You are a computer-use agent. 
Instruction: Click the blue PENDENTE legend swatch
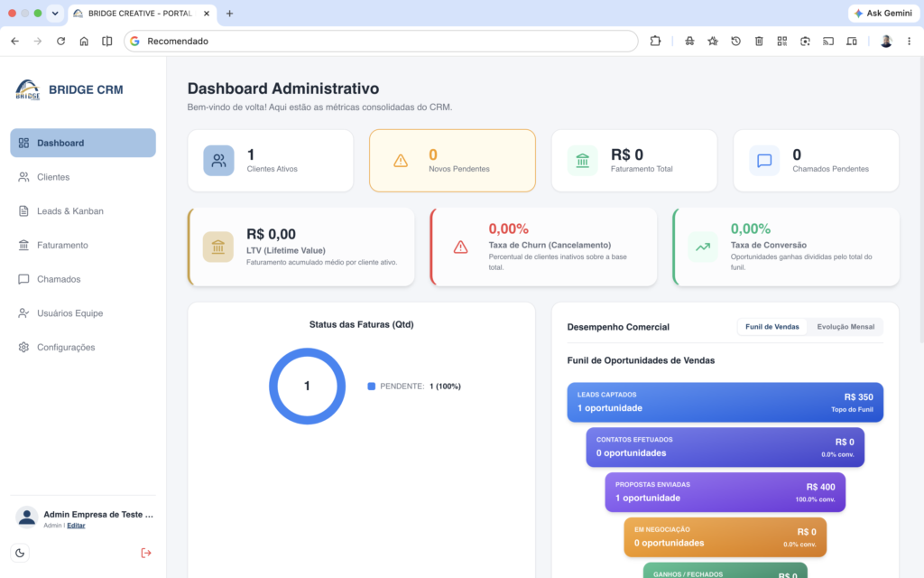[371, 387]
